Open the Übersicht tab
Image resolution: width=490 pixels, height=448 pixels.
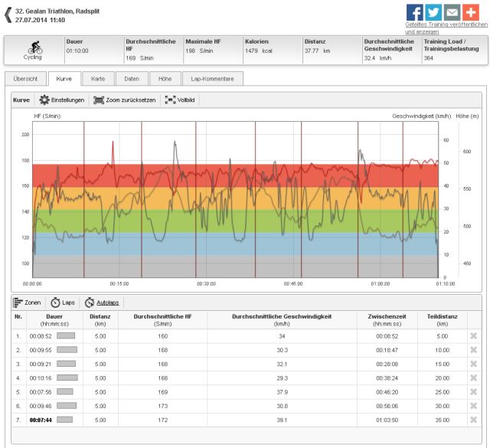24,78
